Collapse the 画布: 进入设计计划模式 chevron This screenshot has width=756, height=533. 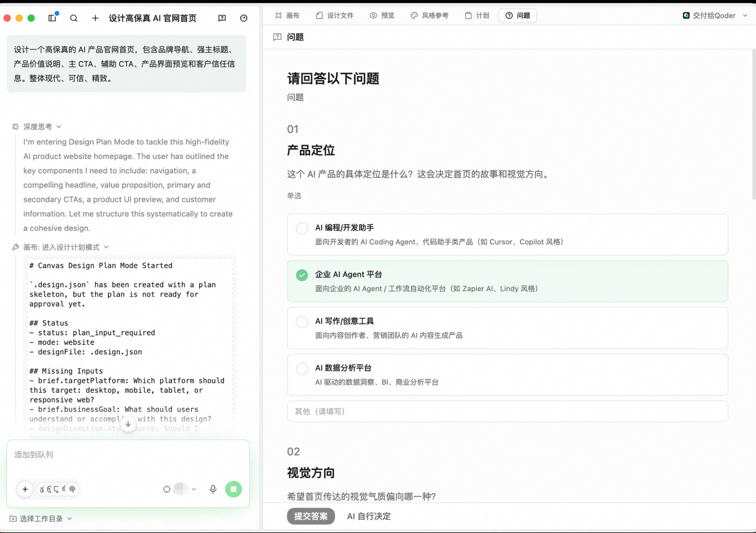106,247
